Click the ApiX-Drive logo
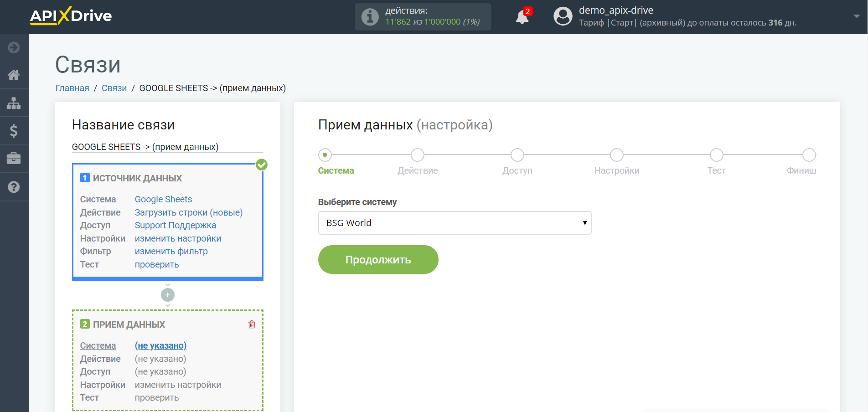This screenshot has width=868, height=412. point(71,16)
